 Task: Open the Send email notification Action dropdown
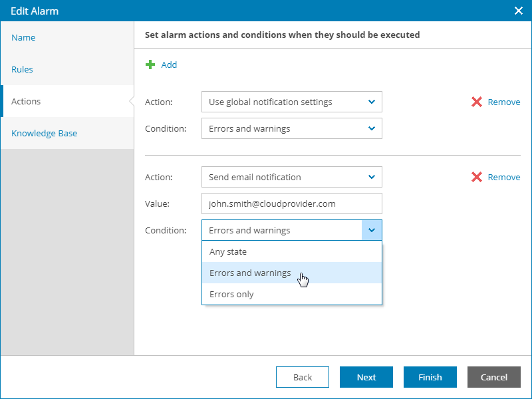point(291,177)
